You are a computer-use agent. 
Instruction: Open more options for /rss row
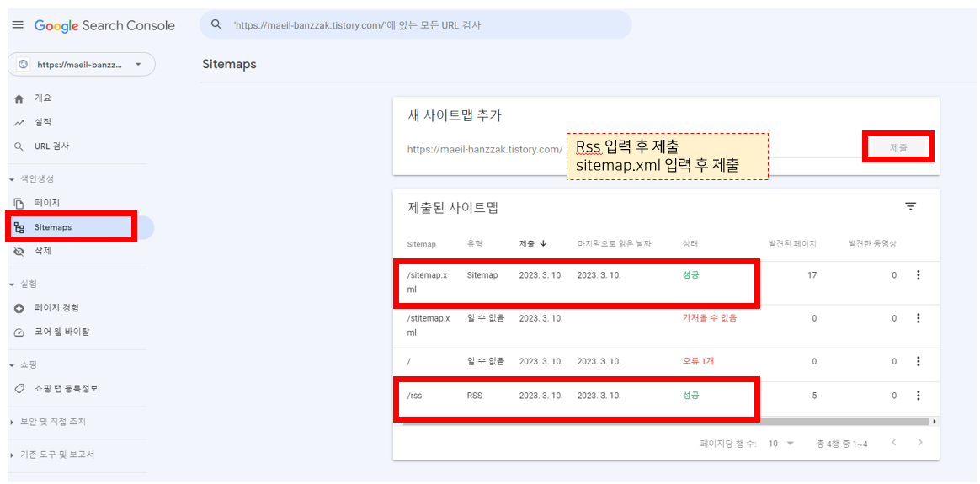click(919, 396)
